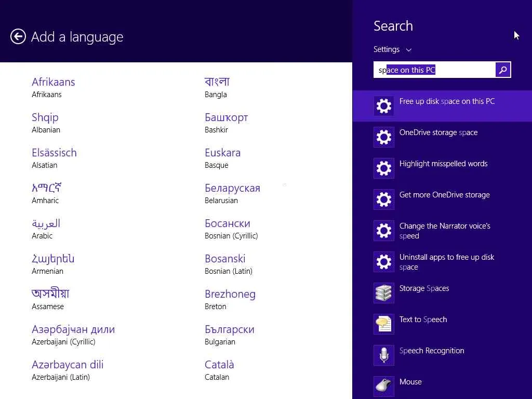The width and height of the screenshot is (532, 399).
Task: Select Elsässisch Alsatian language
Action: [54, 158]
